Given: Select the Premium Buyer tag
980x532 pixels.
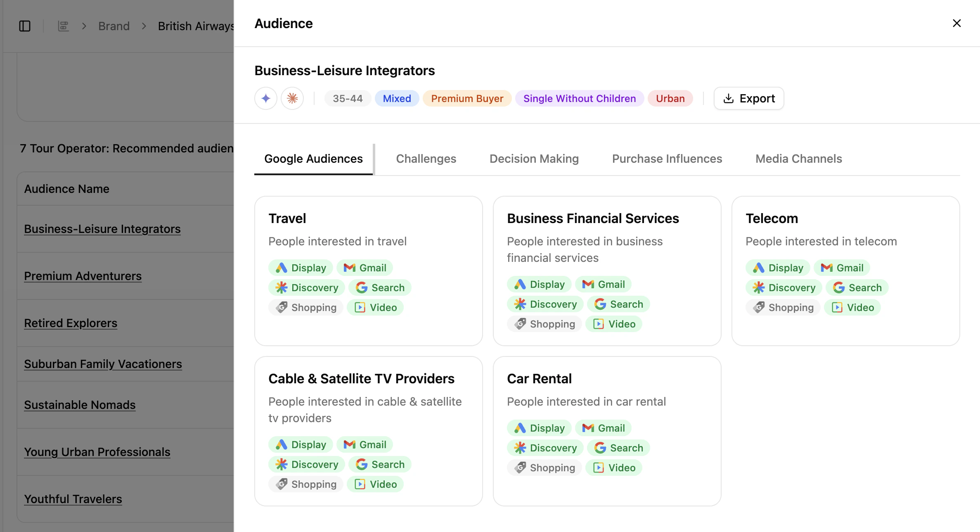Looking at the screenshot, I should (x=467, y=98).
